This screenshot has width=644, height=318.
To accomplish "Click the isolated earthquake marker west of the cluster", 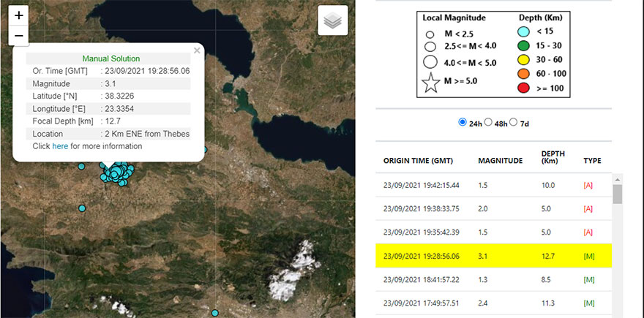I will pyautogui.click(x=82, y=208).
